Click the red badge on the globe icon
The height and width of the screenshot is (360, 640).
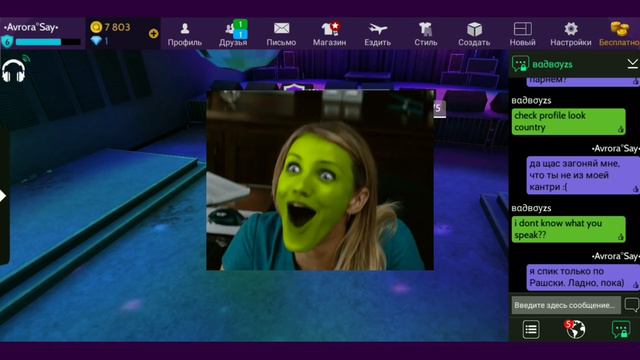pyautogui.click(x=569, y=324)
